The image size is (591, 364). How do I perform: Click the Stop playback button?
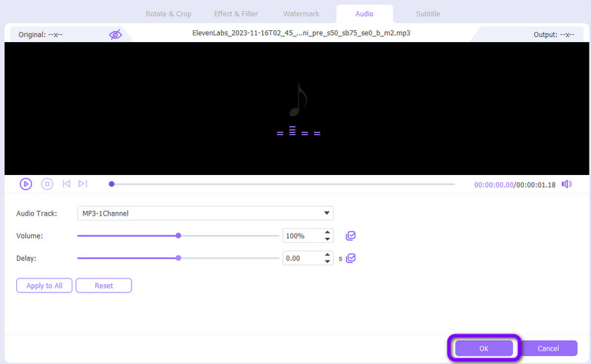click(47, 184)
